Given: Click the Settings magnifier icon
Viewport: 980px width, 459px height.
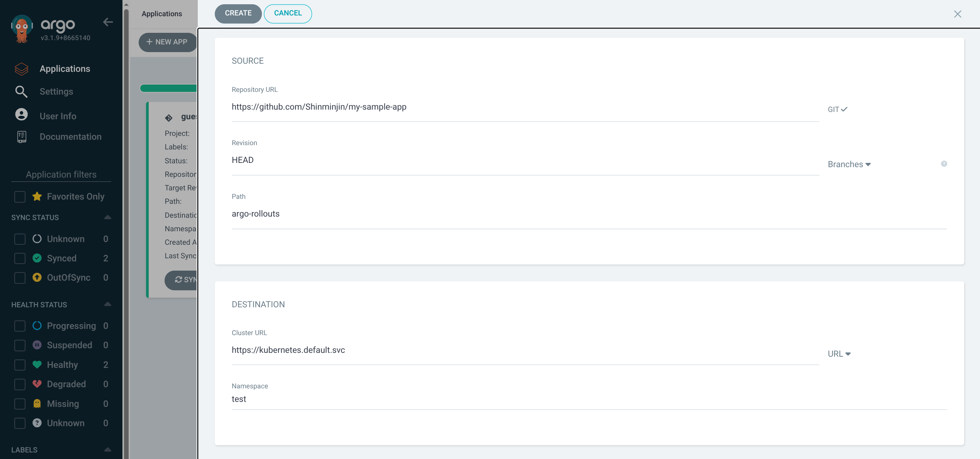Looking at the screenshot, I should tap(21, 91).
